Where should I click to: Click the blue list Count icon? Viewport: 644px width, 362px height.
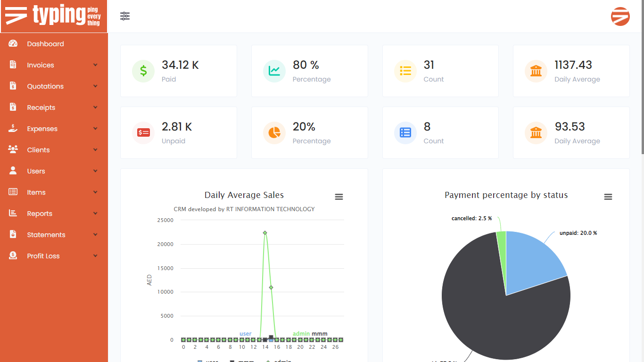pyautogui.click(x=405, y=133)
